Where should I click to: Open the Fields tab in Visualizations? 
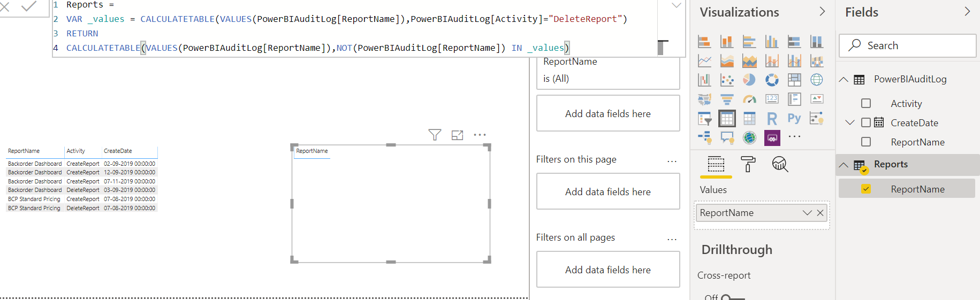pyautogui.click(x=716, y=164)
